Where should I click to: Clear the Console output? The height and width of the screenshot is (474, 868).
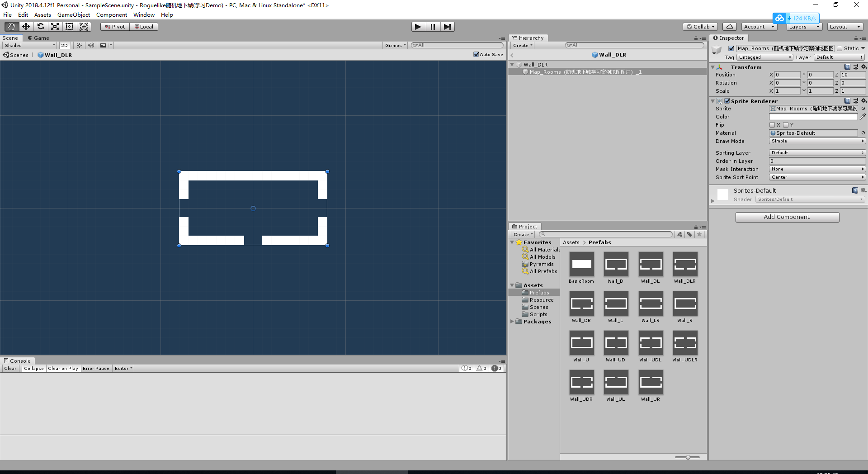(10, 368)
